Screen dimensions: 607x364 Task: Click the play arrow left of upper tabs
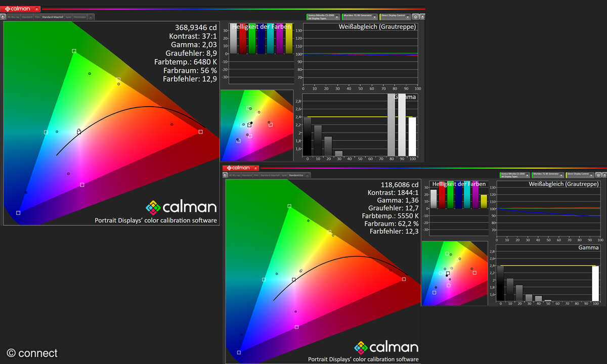[x=3, y=17]
